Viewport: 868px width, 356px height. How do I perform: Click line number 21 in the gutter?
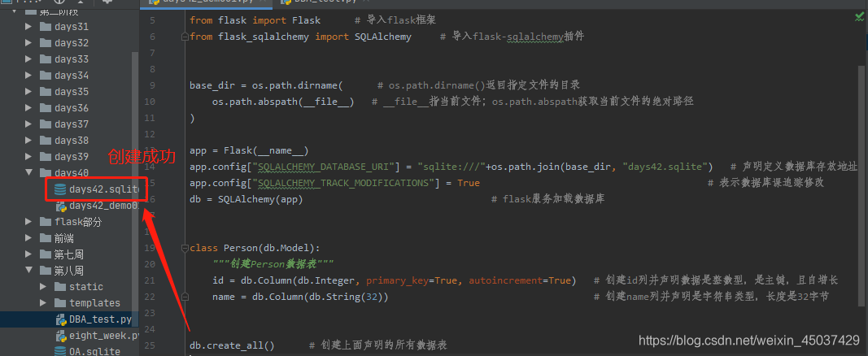coord(150,281)
